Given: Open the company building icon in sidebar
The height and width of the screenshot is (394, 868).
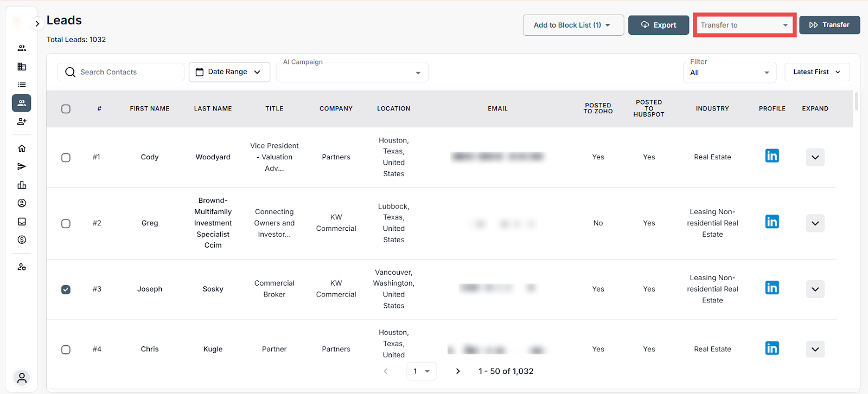Looking at the screenshot, I should point(22,67).
